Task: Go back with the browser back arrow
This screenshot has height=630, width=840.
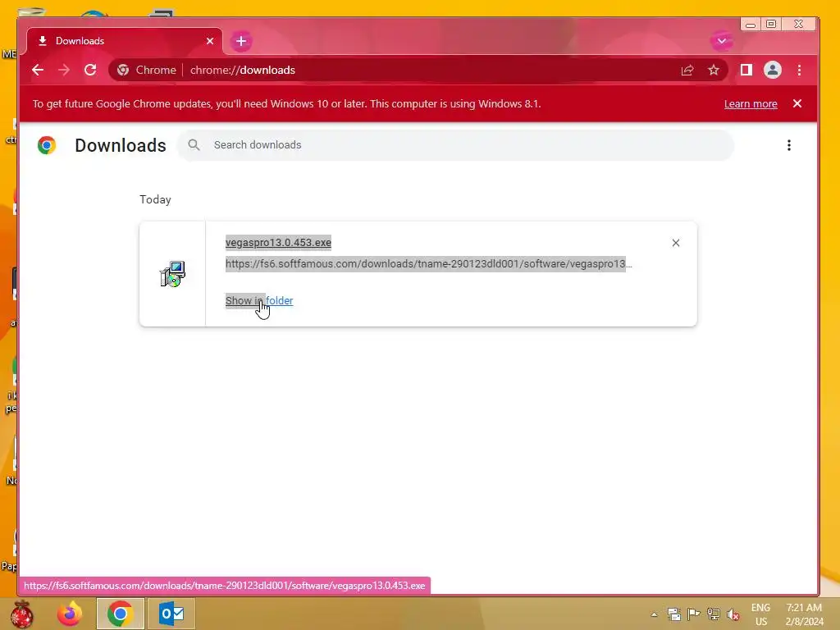Action: tap(38, 71)
